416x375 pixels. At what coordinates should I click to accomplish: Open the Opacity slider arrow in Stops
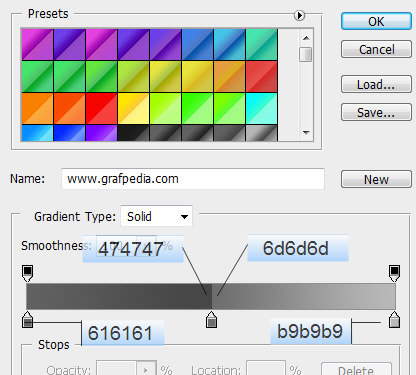146,369
